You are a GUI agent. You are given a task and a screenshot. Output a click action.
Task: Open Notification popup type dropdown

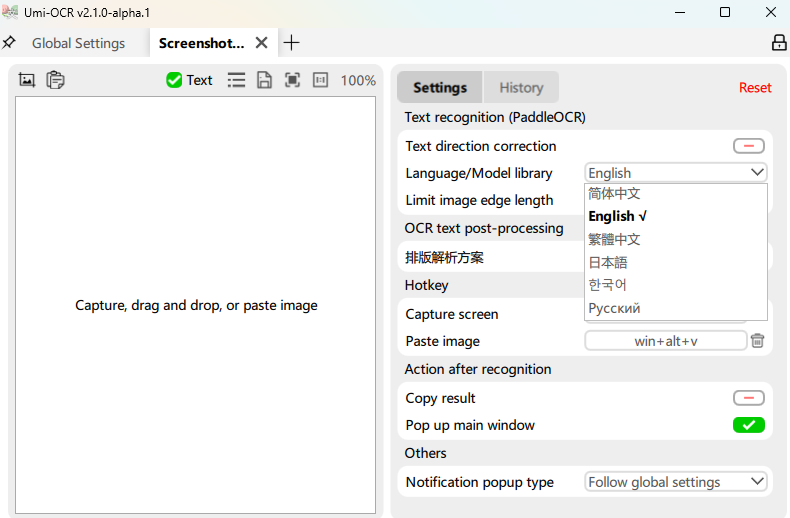click(675, 482)
